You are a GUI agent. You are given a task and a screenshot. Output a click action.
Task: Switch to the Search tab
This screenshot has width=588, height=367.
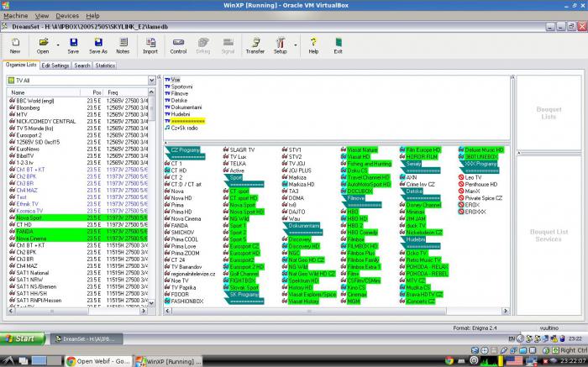pos(82,66)
